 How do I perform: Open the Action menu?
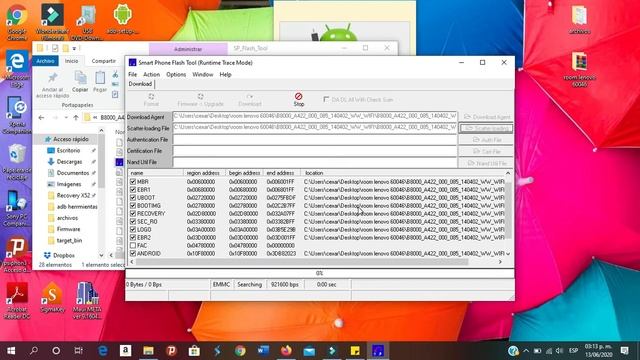pos(151,75)
